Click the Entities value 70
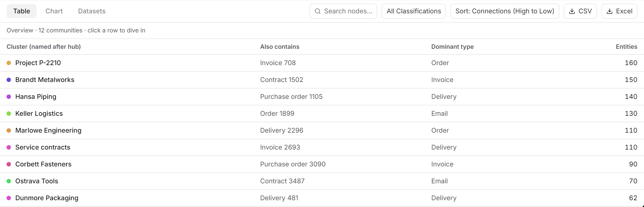This screenshot has height=207, width=644. point(633,181)
